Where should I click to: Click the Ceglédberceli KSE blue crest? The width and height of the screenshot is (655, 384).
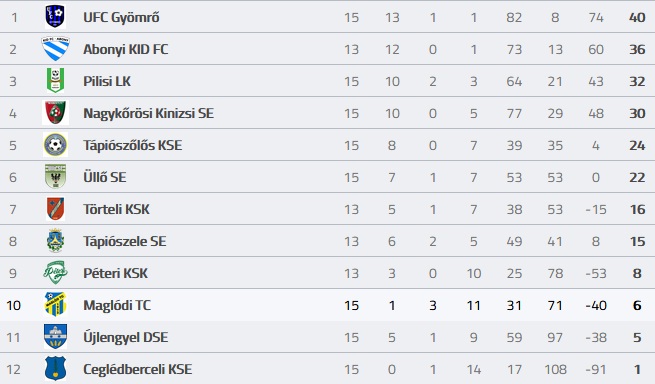pyautogui.click(x=55, y=369)
